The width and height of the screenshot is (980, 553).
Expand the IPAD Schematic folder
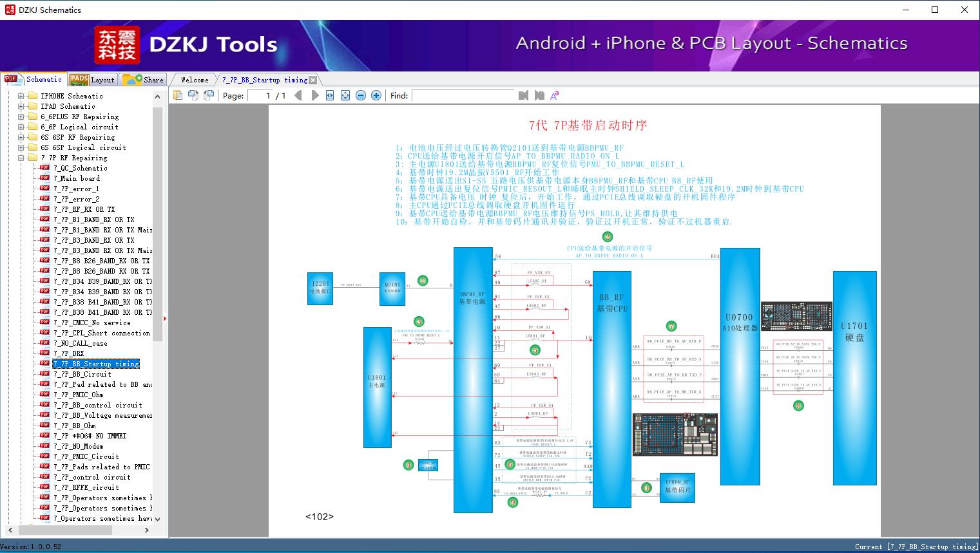point(21,106)
